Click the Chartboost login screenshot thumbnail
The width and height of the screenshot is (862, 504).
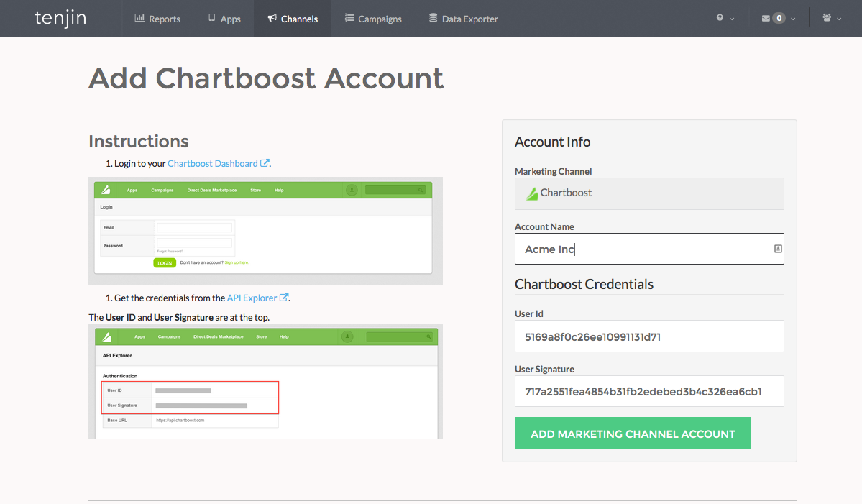[265, 230]
